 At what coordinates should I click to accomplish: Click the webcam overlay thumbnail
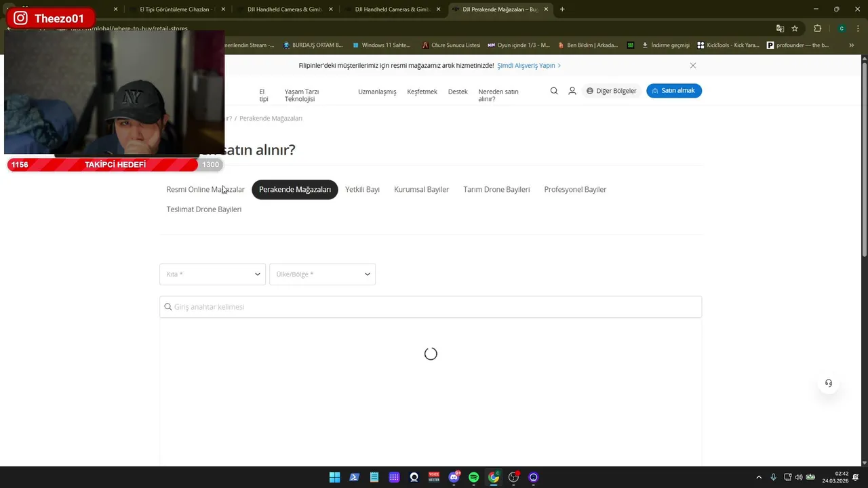coord(114,92)
